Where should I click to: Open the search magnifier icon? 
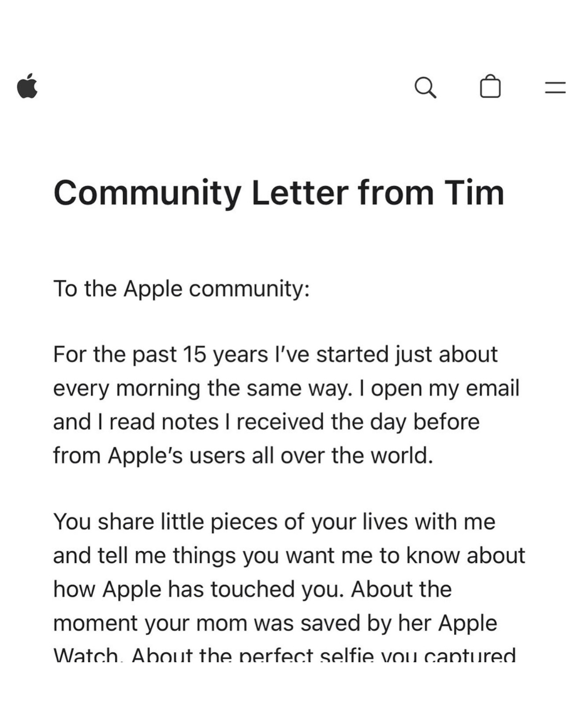click(425, 87)
